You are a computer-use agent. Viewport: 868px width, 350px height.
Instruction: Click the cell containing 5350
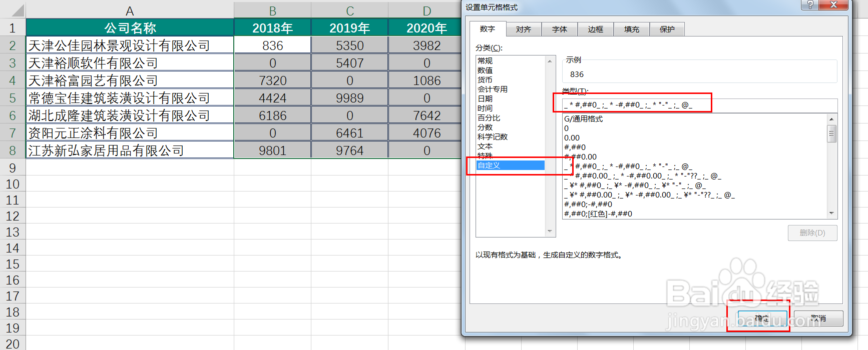pos(350,45)
